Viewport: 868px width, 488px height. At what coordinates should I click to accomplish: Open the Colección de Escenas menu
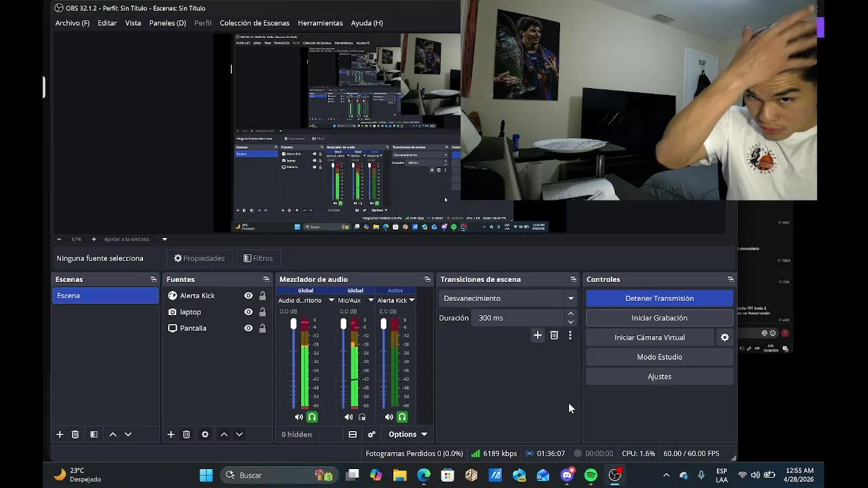tap(254, 23)
